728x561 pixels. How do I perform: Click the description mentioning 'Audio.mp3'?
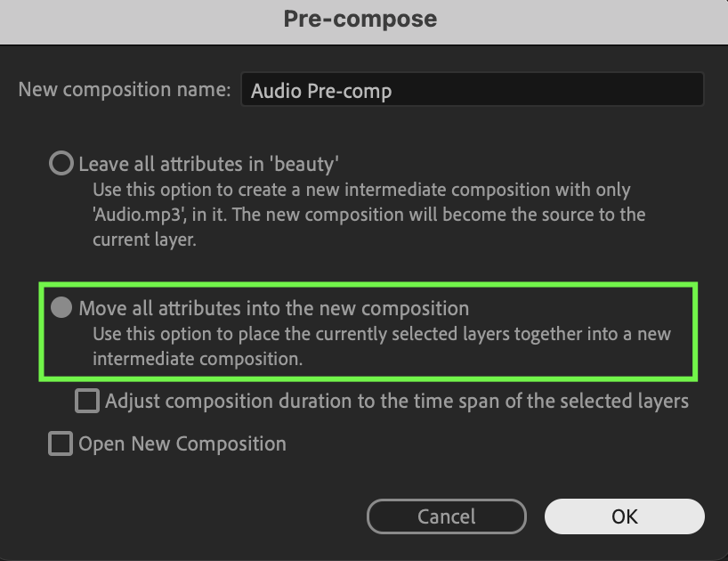pyautogui.click(x=369, y=215)
